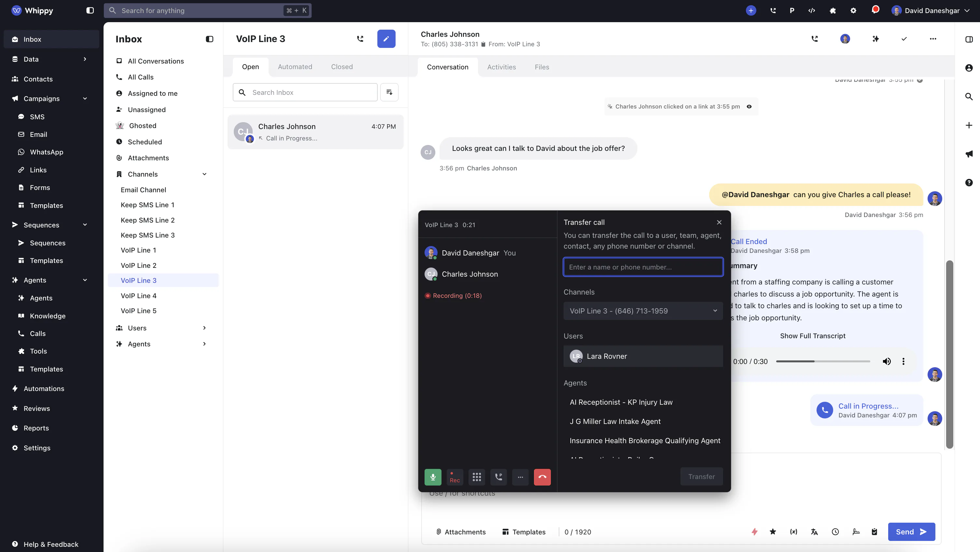Click the blue plus create button in top bar
The width and height of the screenshot is (980, 552).
750,10
